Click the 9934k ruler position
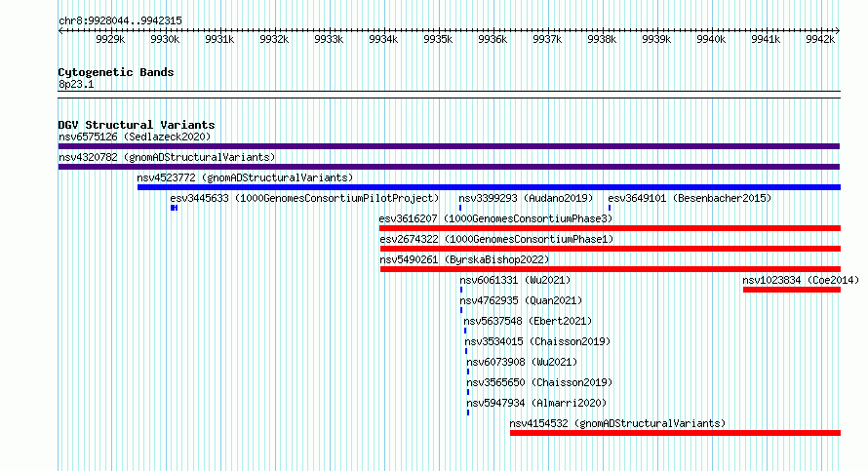 coord(383,39)
